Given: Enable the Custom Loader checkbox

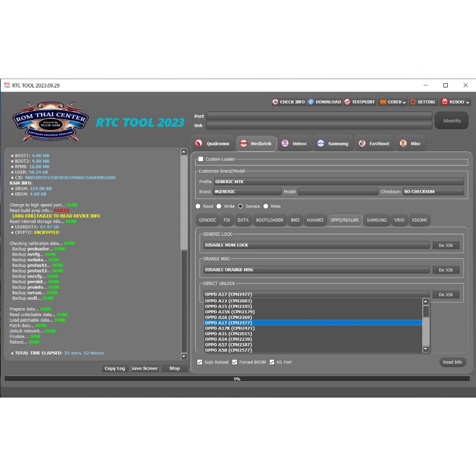Looking at the screenshot, I should pos(201,159).
